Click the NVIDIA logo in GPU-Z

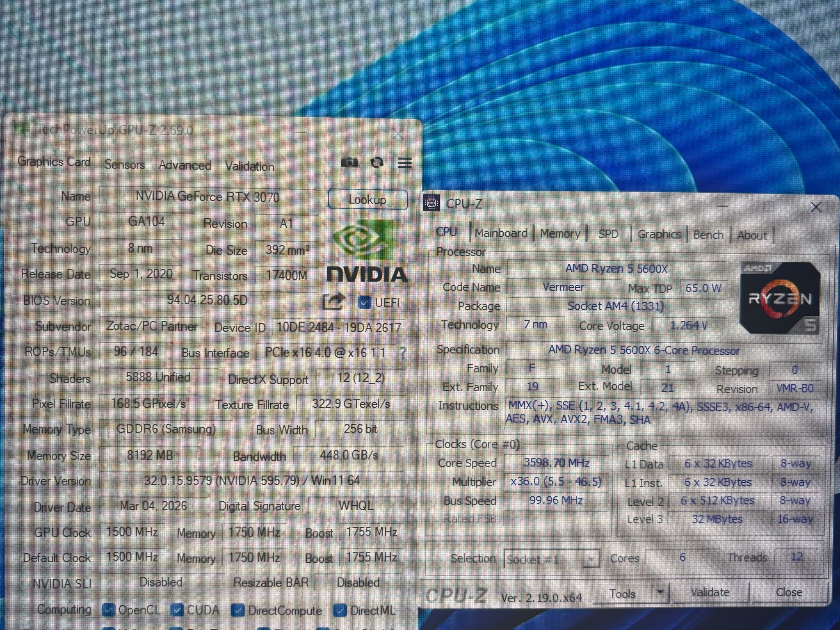click(x=367, y=251)
